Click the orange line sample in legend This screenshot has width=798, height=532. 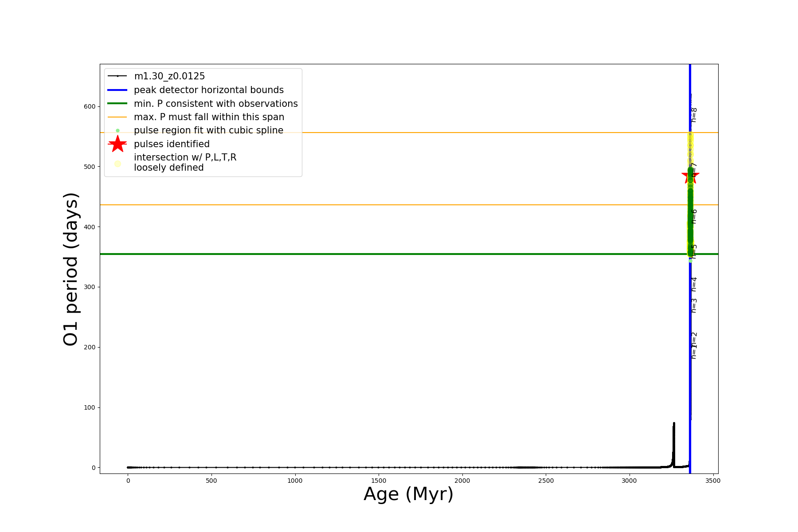tap(117, 117)
